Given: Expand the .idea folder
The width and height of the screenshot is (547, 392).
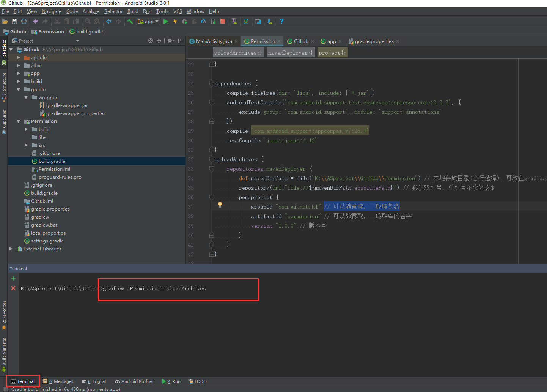Looking at the screenshot, I should click(18, 66).
